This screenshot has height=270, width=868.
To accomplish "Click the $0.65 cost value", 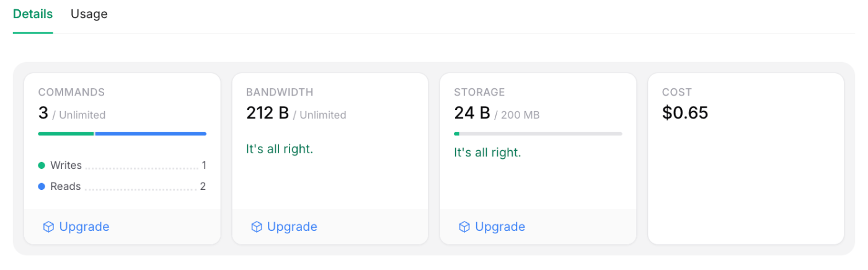I will click(x=685, y=113).
